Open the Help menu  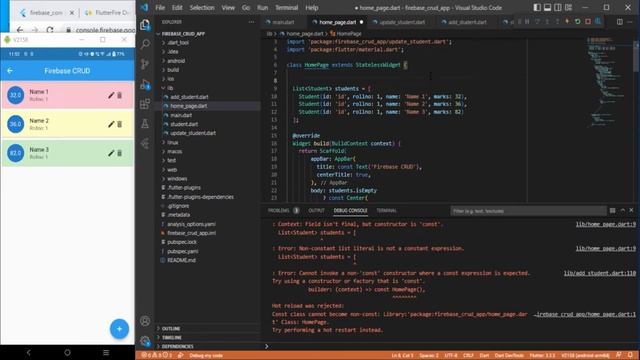click(x=311, y=8)
